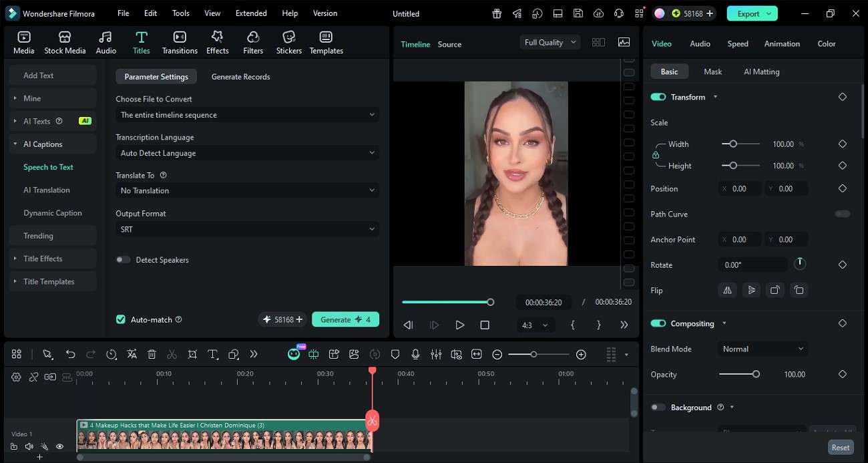Open the Output Format SRT dropdown

(x=247, y=229)
